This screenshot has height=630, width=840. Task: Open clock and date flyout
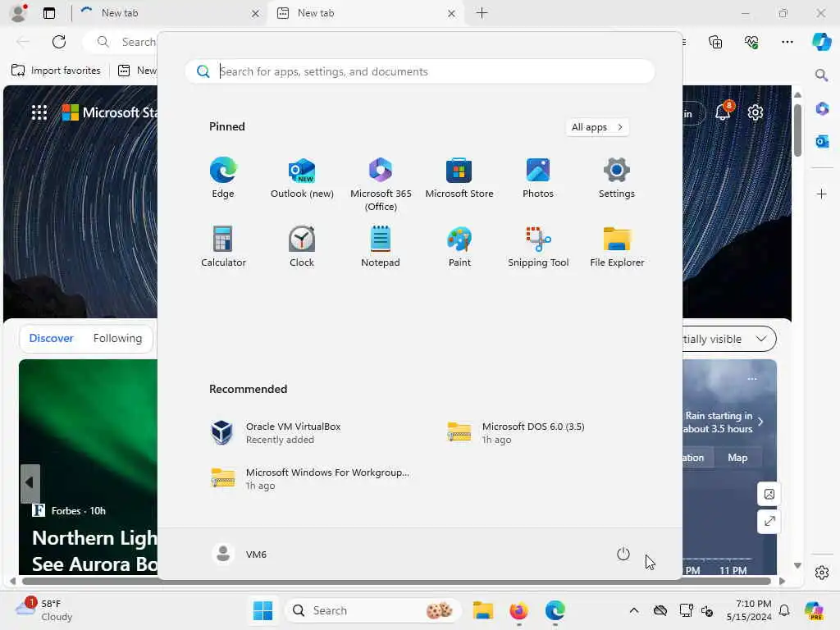(x=748, y=610)
